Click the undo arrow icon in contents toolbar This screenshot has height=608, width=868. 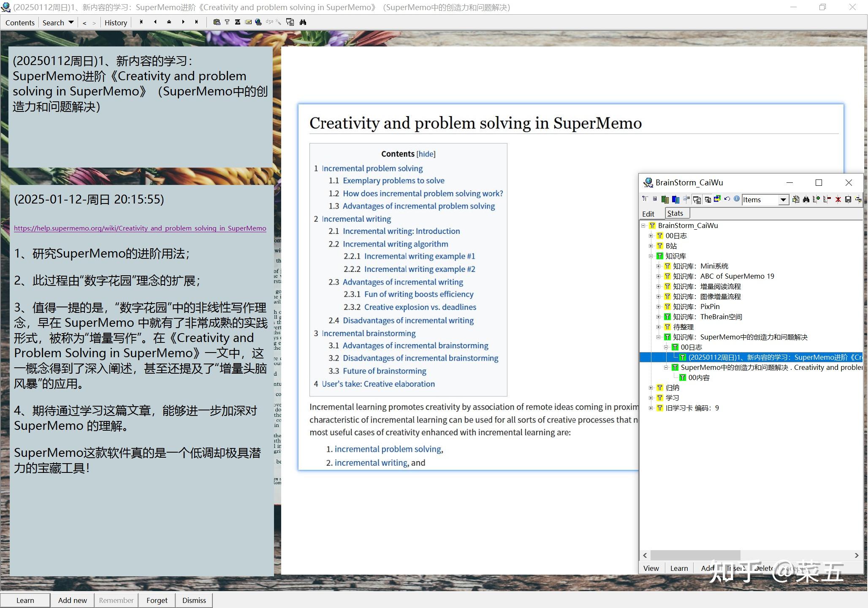[727, 199]
